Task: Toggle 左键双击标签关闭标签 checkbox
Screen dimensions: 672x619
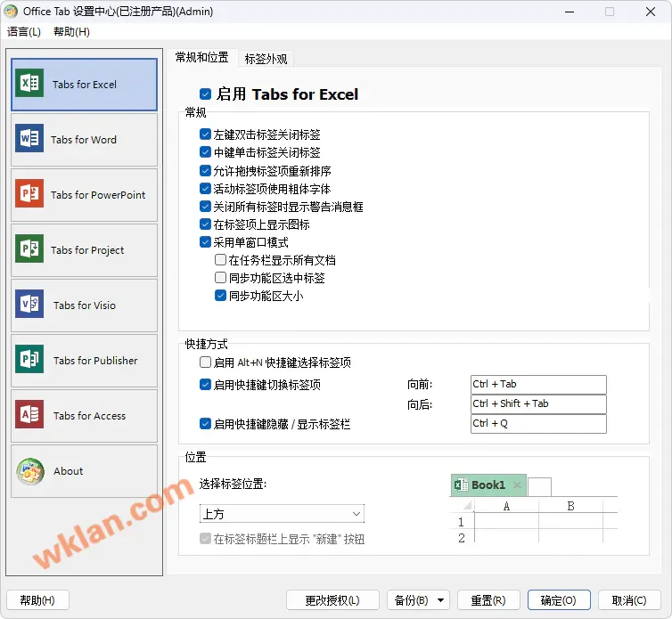Action: pyautogui.click(x=205, y=134)
